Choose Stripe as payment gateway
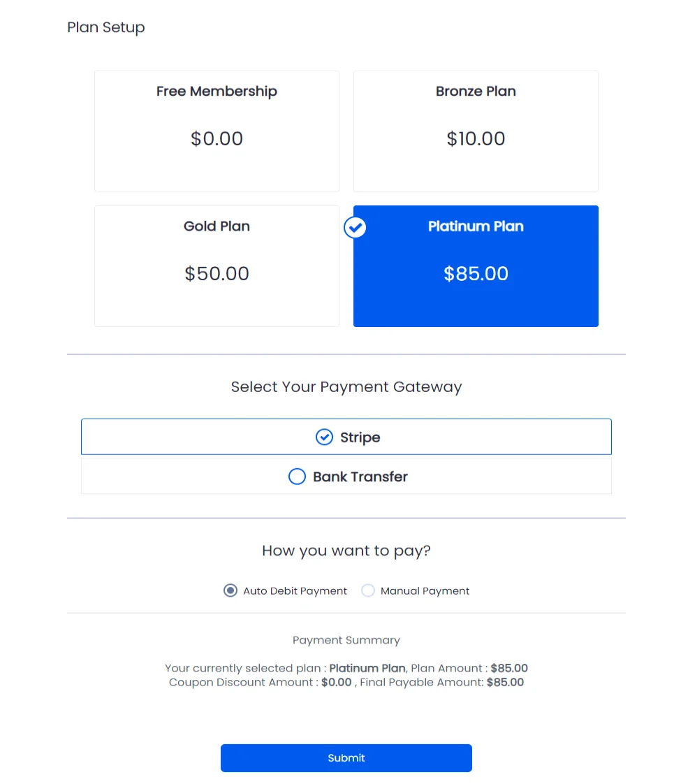Screen dimensions: 674x784 click(x=346, y=437)
